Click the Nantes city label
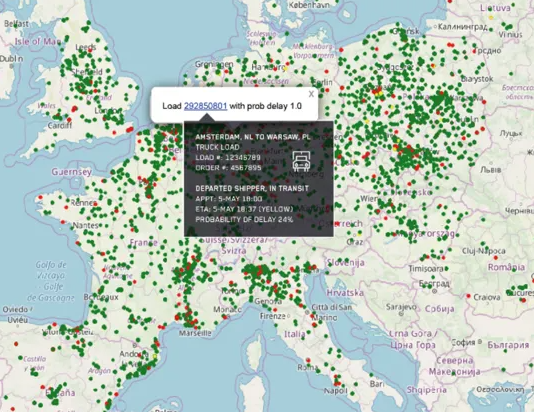 pyautogui.click(x=85, y=225)
